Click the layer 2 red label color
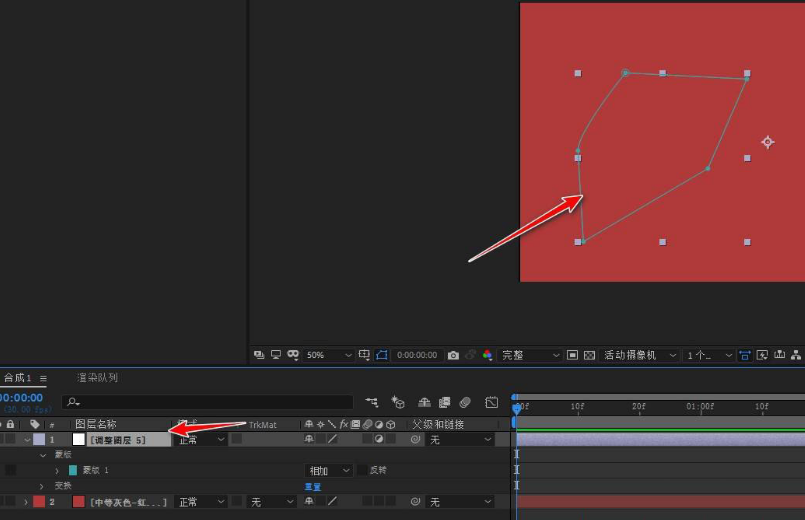Screen dimensions: 805x520 click(39, 502)
